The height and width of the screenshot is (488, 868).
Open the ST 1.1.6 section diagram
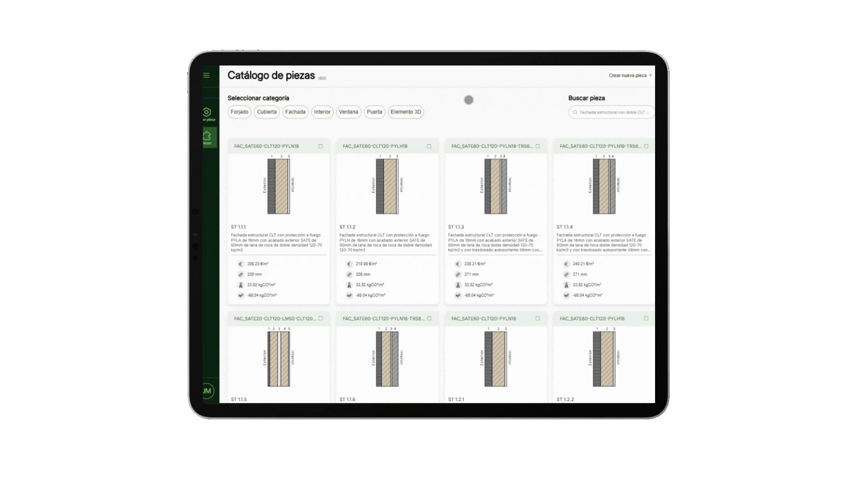387,359
